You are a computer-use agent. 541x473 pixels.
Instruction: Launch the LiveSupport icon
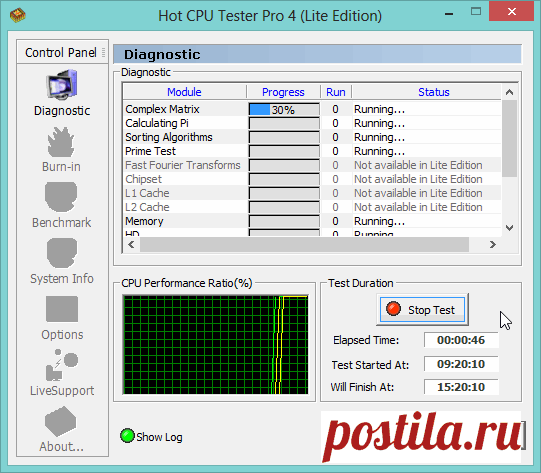(62, 365)
